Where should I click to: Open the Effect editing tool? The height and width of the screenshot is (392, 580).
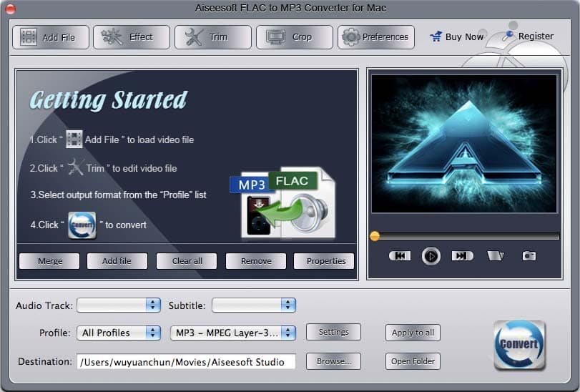(132, 37)
